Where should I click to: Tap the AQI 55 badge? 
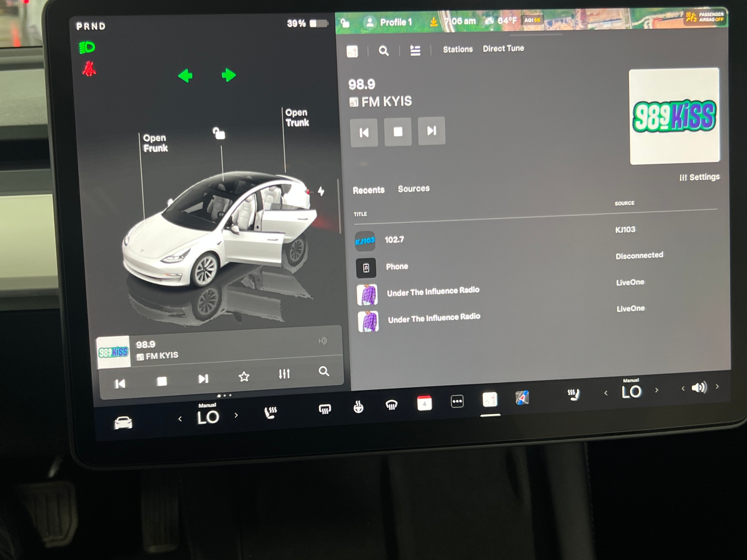coord(532,20)
